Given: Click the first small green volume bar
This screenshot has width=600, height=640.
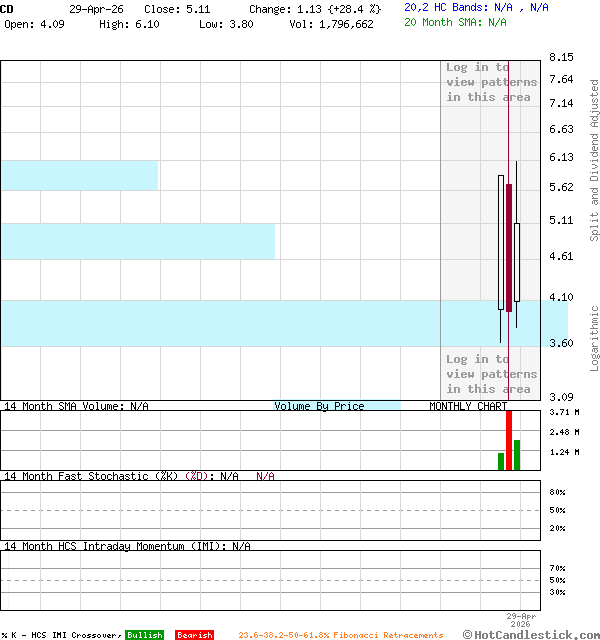Looking at the screenshot, I should [x=501, y=461].
